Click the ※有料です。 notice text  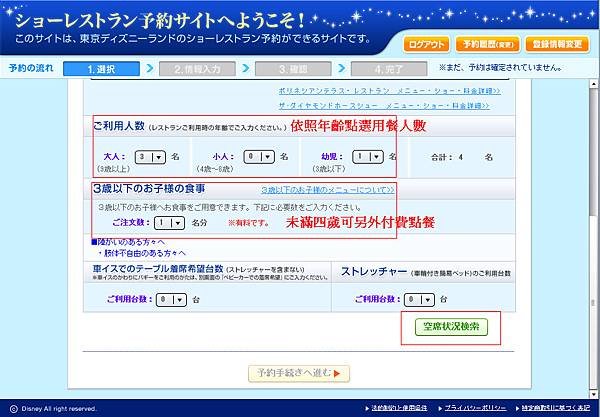(x=249, y=223)
